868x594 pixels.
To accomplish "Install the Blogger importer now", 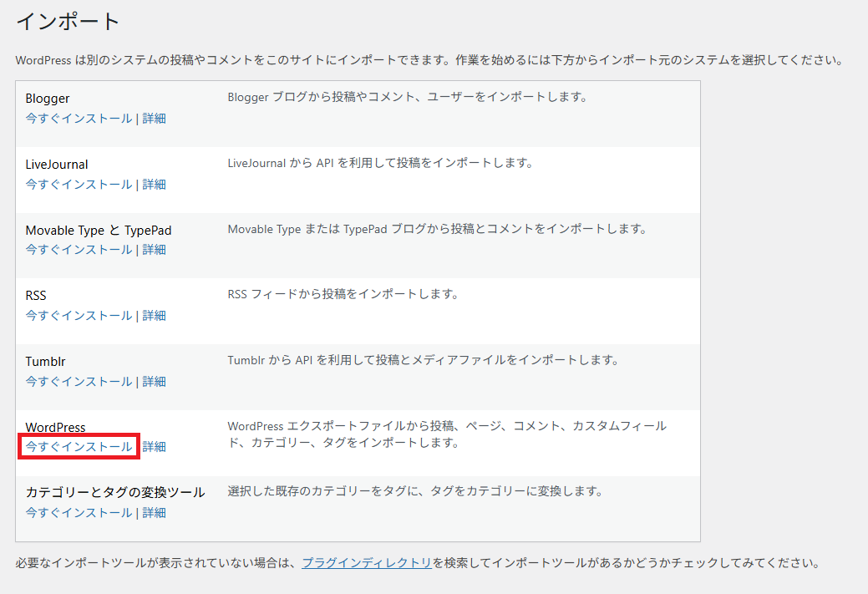I will 79,119.
